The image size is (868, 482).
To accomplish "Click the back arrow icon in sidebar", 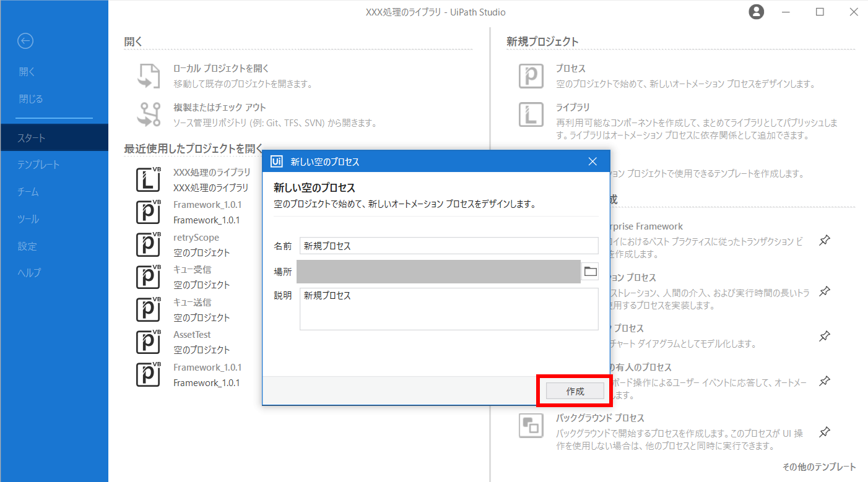I will tap(25, 41).
